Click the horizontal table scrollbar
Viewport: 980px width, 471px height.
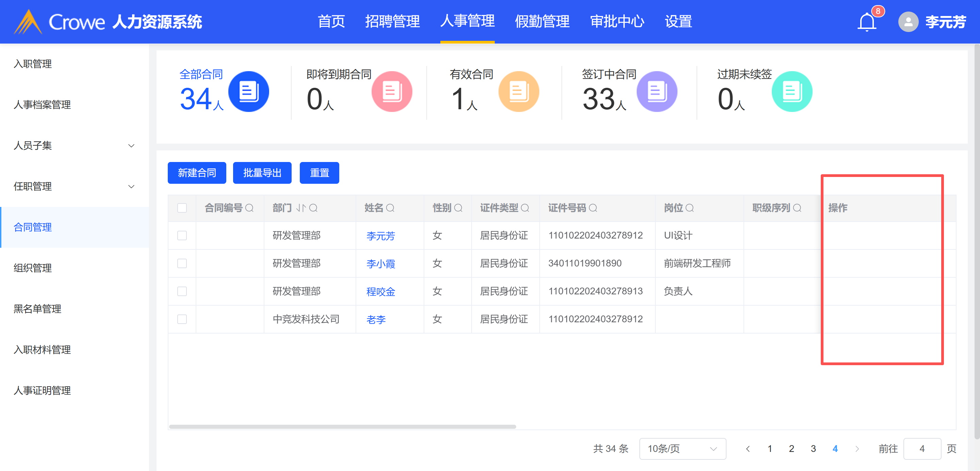(342, 427)
